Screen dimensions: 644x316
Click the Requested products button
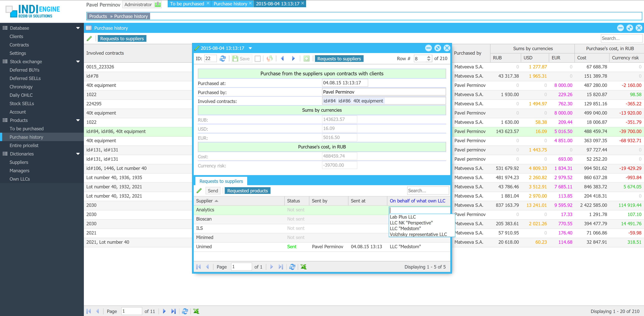tap(247, 191)
